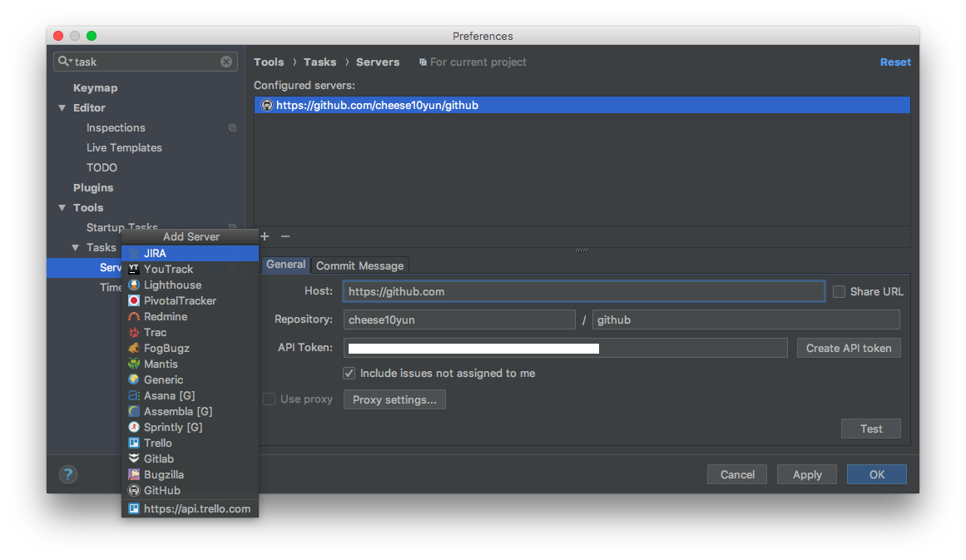Open the help question mark icon
The image size is (966, 560).
click(x=68, y=474)
